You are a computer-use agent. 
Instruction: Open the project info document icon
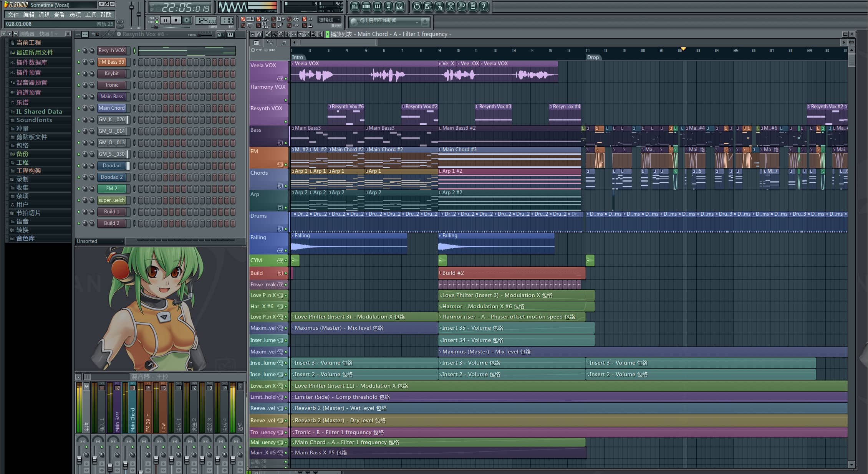[472, 6]
